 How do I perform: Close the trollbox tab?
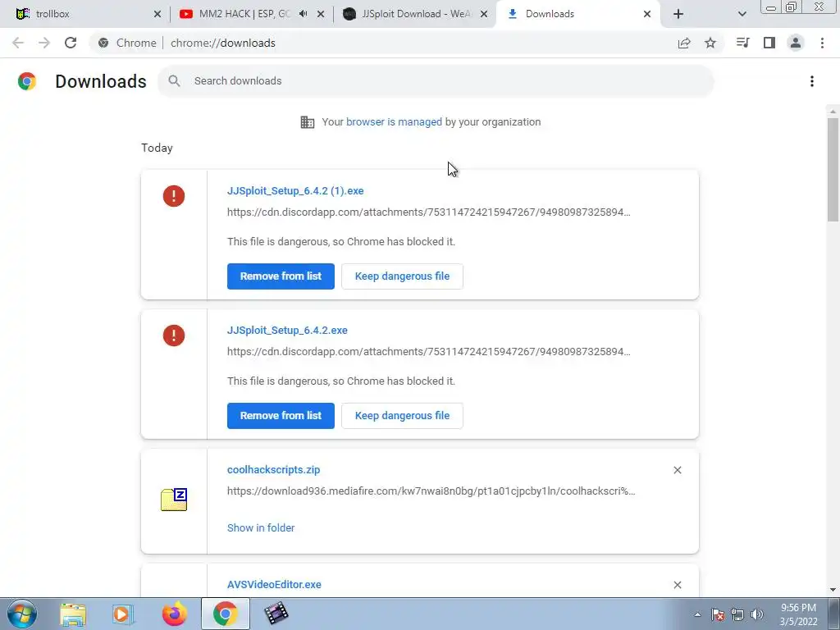point(157,15)
